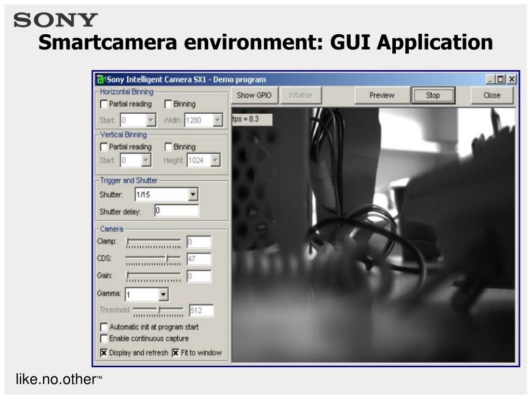Viewport: 532px width, 399px height.
Task: Maximize the demo program window
Action: click(500, 79)
